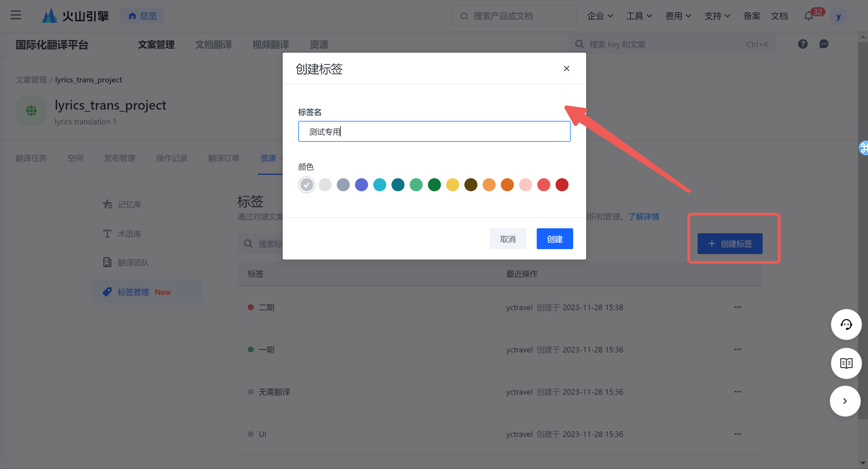Click the help question mark icon
Screen dimensions: 868x469
click(x=803, y=44)
